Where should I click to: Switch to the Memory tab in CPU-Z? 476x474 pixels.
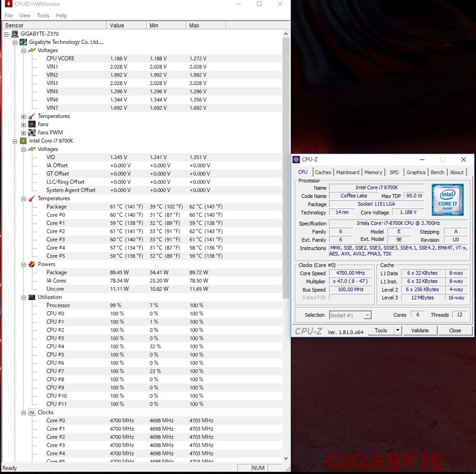coord(373,172)
